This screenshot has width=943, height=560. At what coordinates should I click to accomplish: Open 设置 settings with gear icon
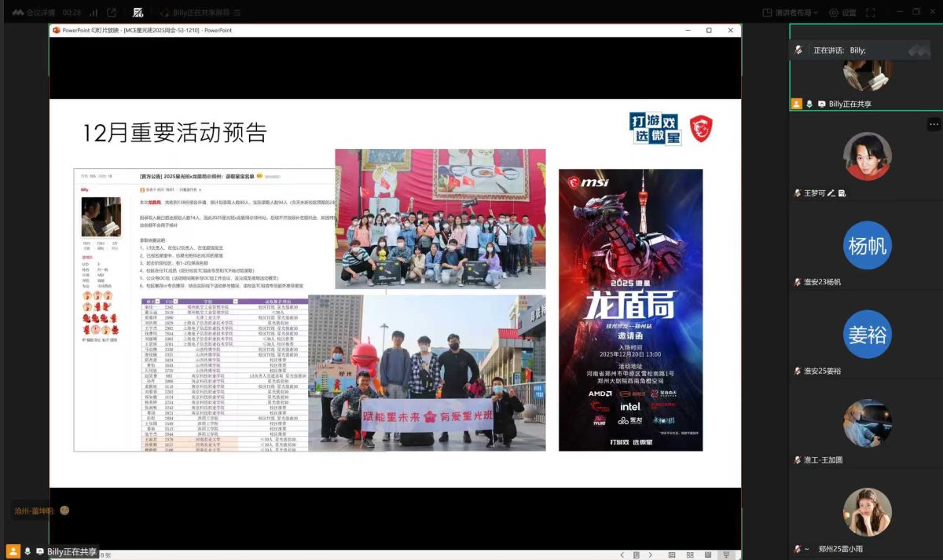[x=842, y=13]
